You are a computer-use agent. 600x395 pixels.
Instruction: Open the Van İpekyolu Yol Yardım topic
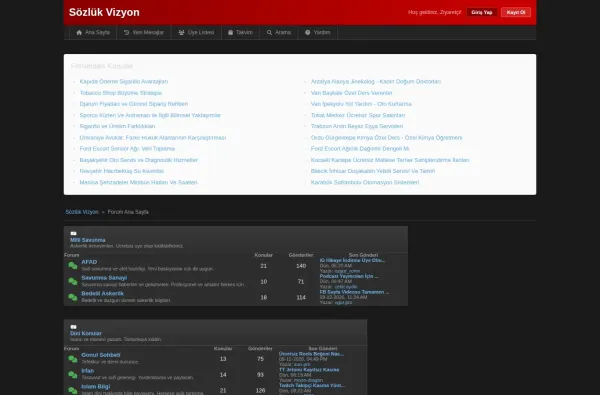361,104
